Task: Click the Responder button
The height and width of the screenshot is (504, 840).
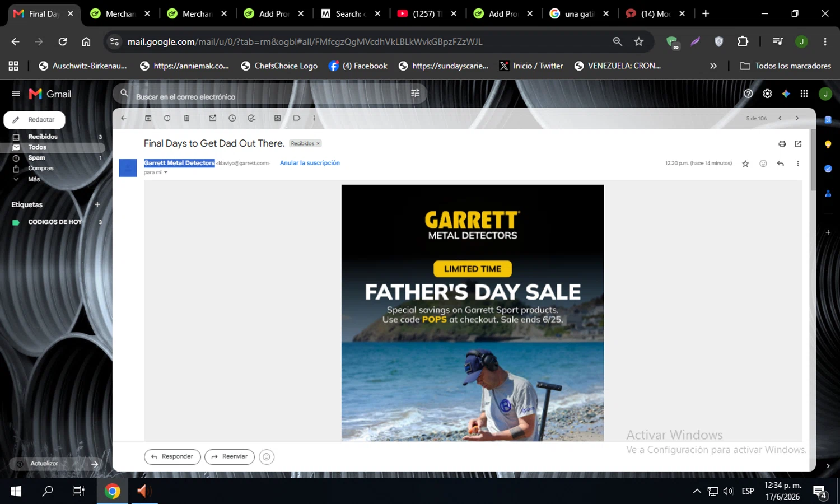Action: 172,457
